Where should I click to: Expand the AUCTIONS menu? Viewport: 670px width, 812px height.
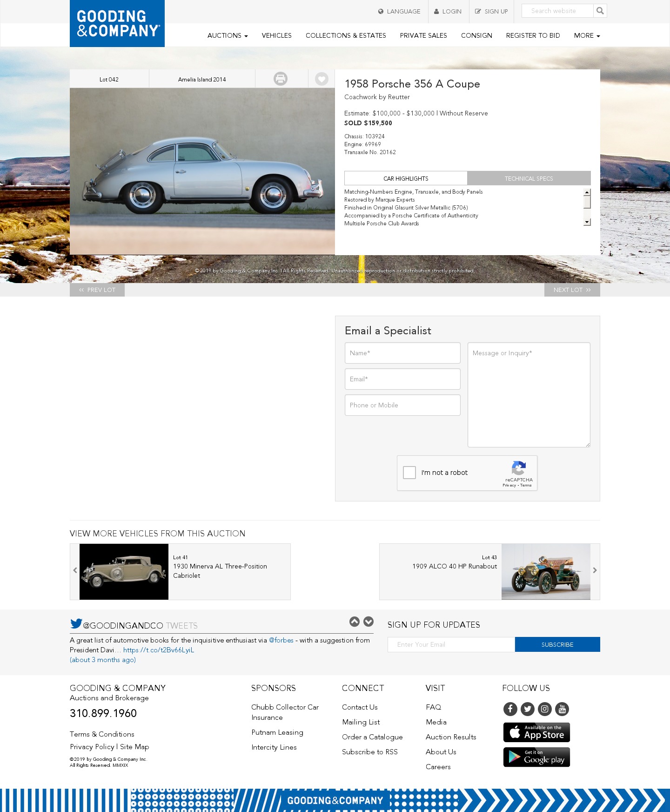pyautogui.click(x=228, y=35)
